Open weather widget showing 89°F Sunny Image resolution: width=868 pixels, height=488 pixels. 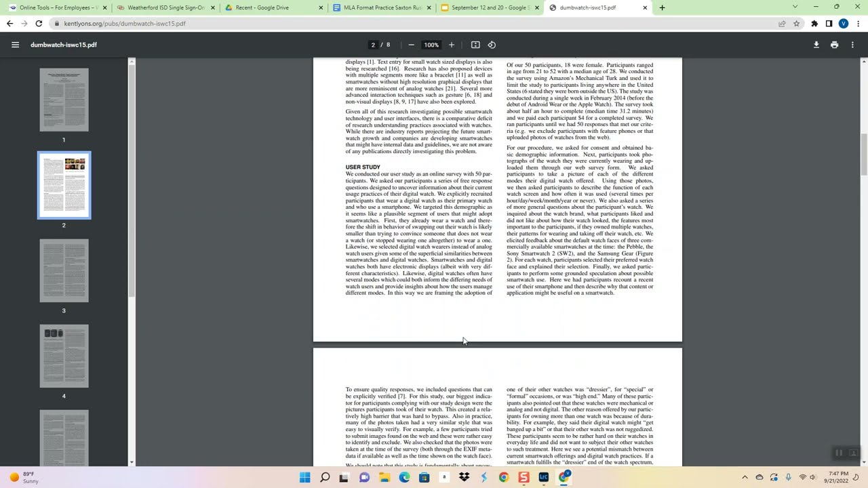click(24, 477)
